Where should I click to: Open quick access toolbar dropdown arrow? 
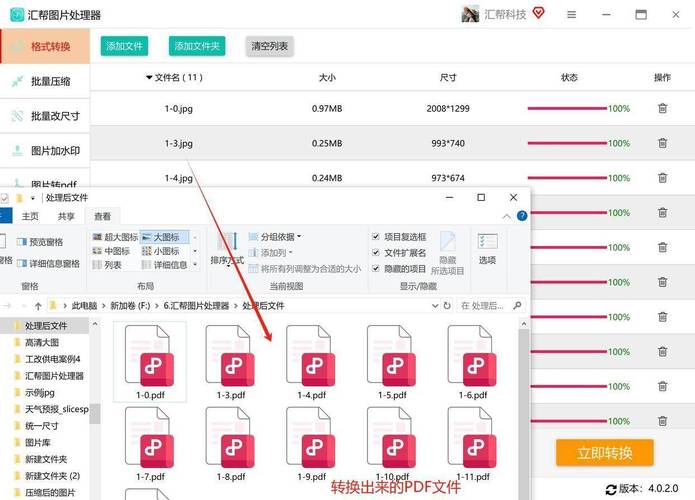tap(33, 198)
